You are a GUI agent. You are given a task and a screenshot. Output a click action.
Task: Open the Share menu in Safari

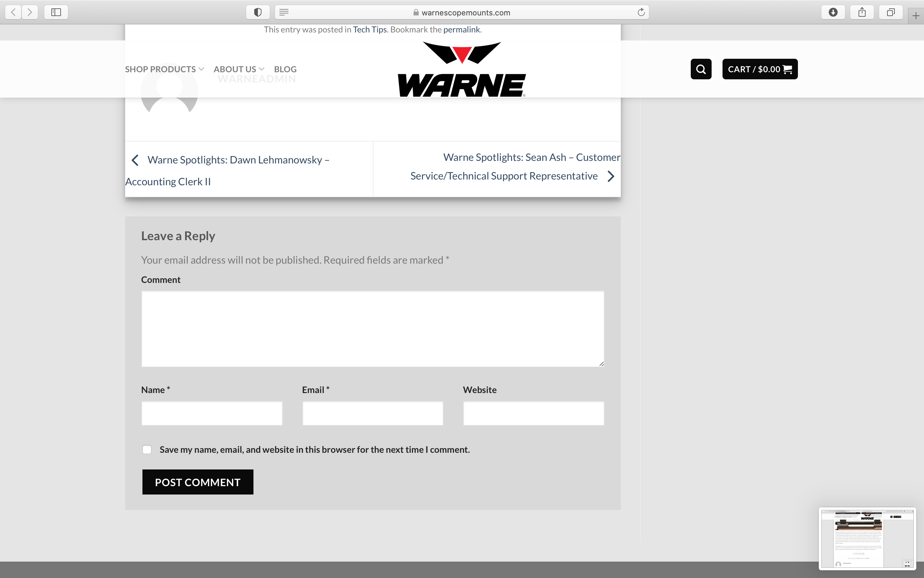click(x=862, y=12)
